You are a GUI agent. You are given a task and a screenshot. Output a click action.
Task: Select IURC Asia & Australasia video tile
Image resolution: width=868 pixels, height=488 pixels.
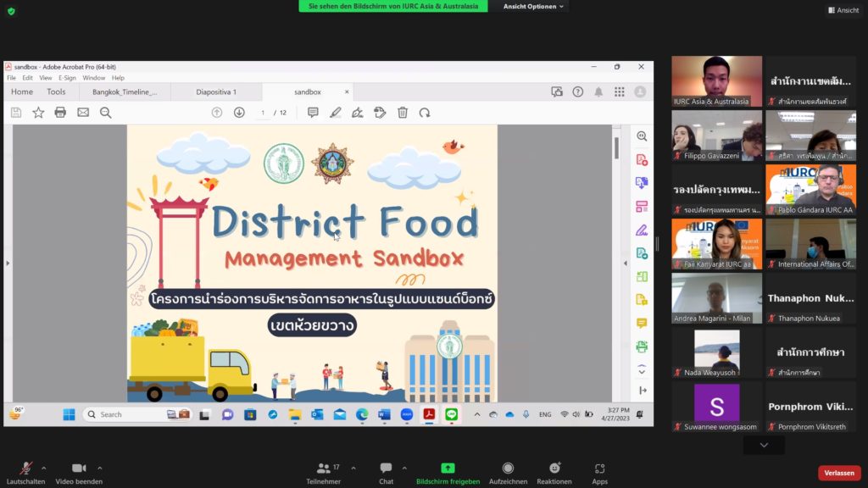pyautogui.click(x=717, y=81)
